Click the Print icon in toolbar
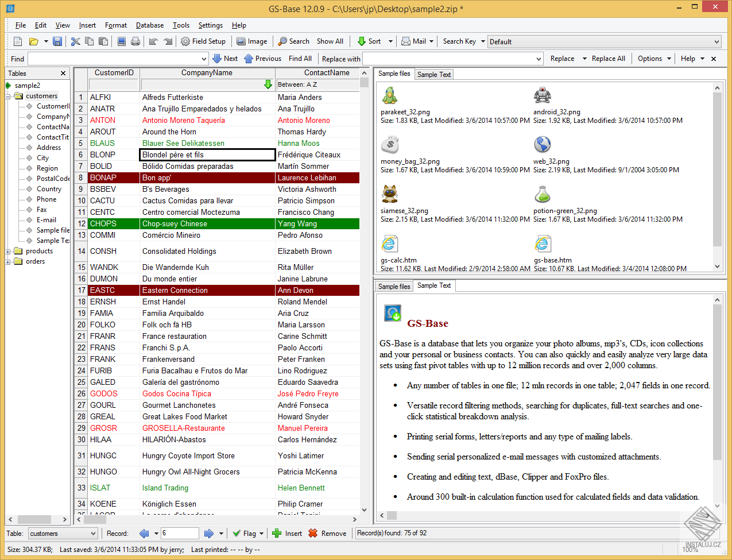 pos(135,41)
